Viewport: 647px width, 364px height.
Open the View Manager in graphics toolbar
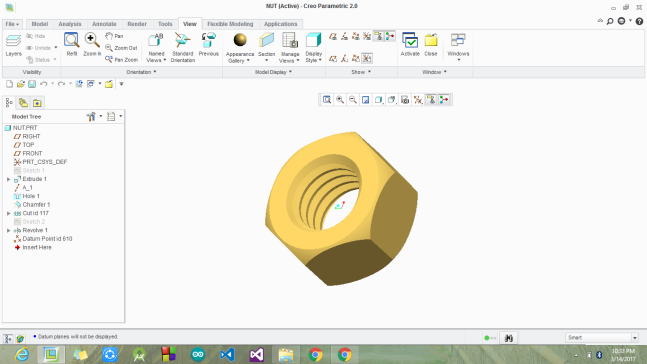405,100
